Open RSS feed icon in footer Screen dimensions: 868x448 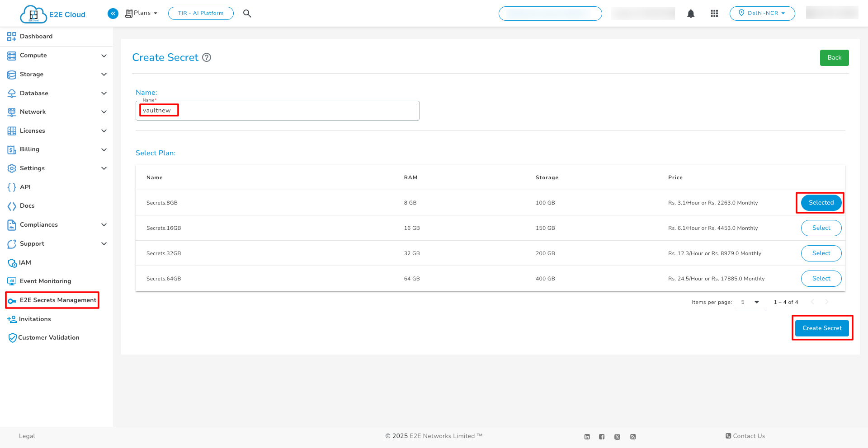[633, 437]
